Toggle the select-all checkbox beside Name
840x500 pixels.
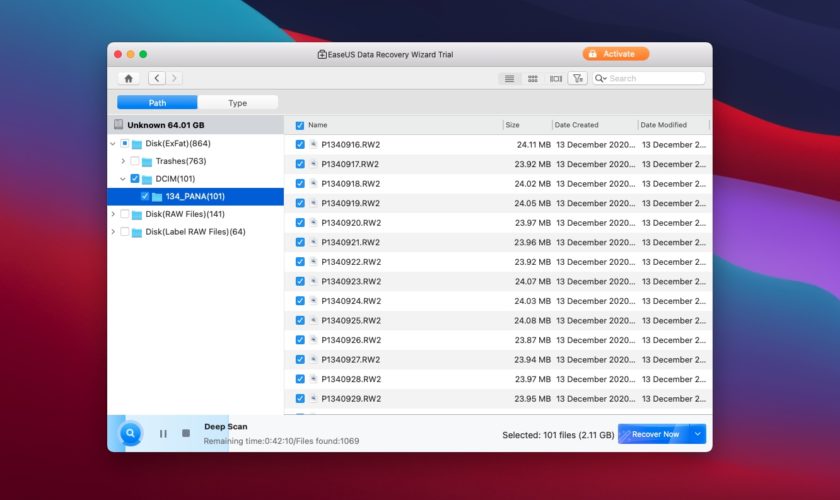pos(300,125)
